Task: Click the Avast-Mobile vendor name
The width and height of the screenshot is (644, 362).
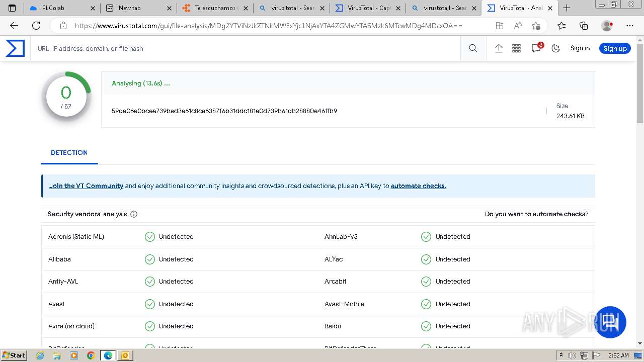Action: point(344,304)
